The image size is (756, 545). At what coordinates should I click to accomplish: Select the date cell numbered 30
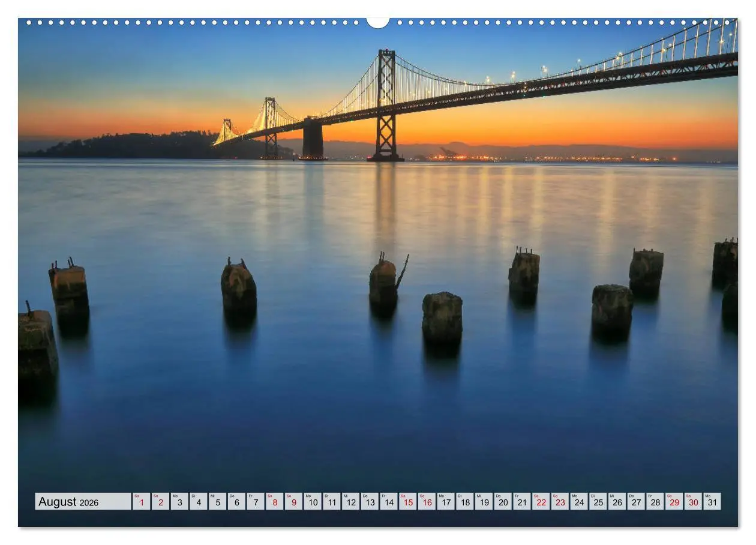(693, 502)
